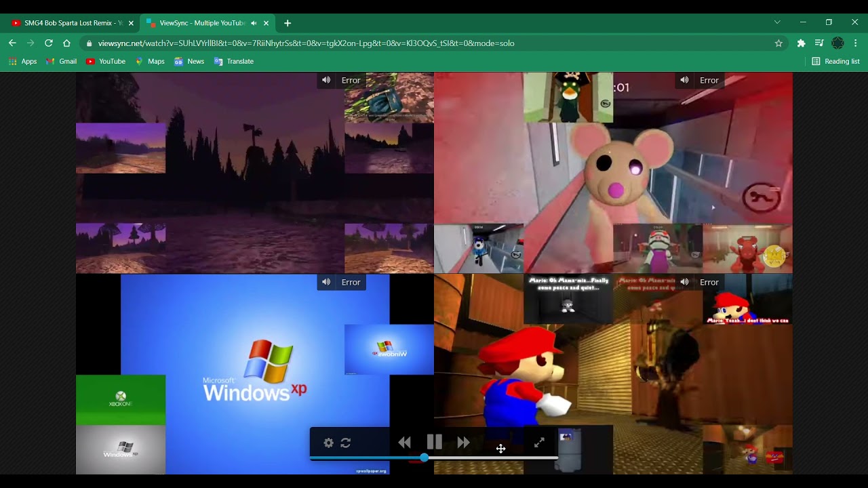Click the Error label on Piggy video

point(709,80)
